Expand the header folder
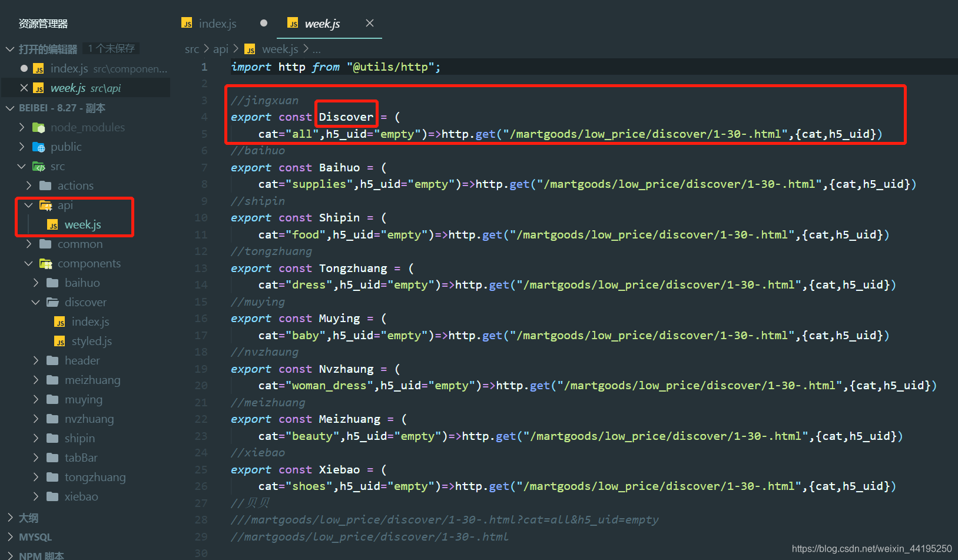 tap(36, 360)
